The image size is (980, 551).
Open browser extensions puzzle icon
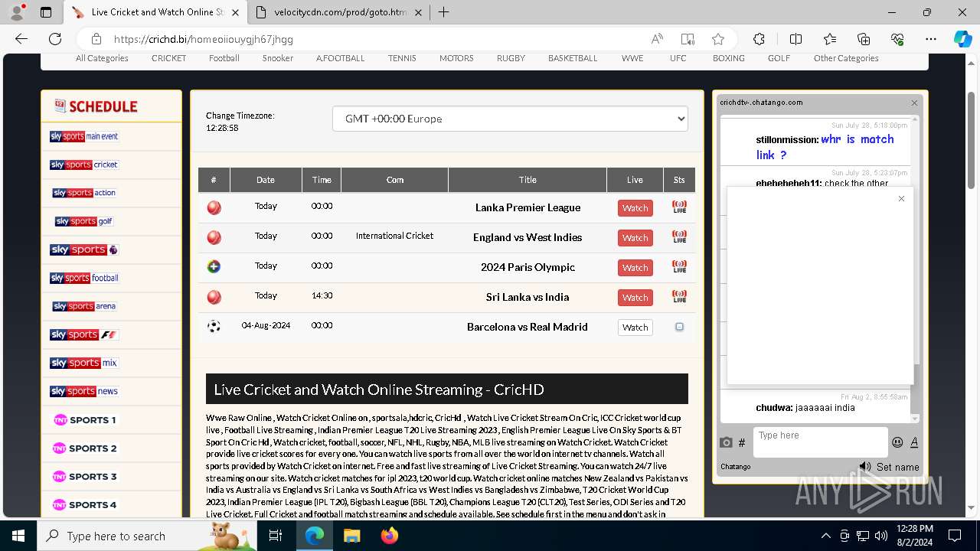[x=759, y=39]
